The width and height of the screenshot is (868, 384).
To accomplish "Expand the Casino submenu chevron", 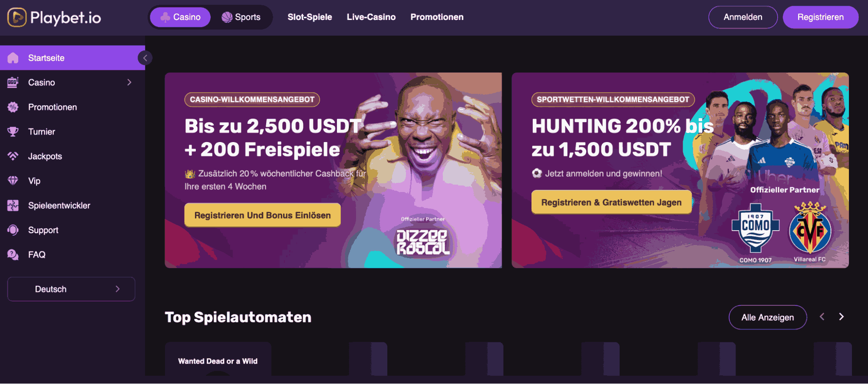I will tap(129, 83).
